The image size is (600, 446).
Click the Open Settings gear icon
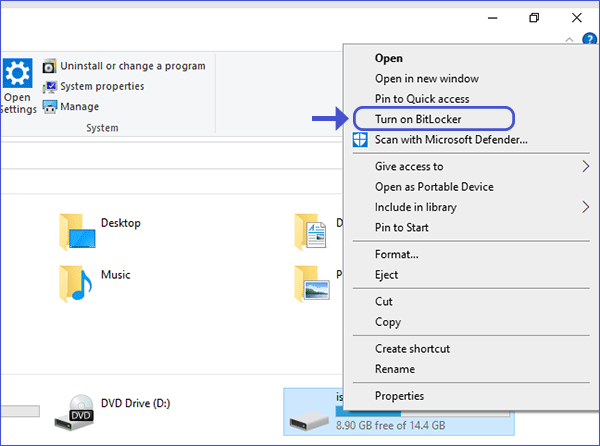point(18,73)
